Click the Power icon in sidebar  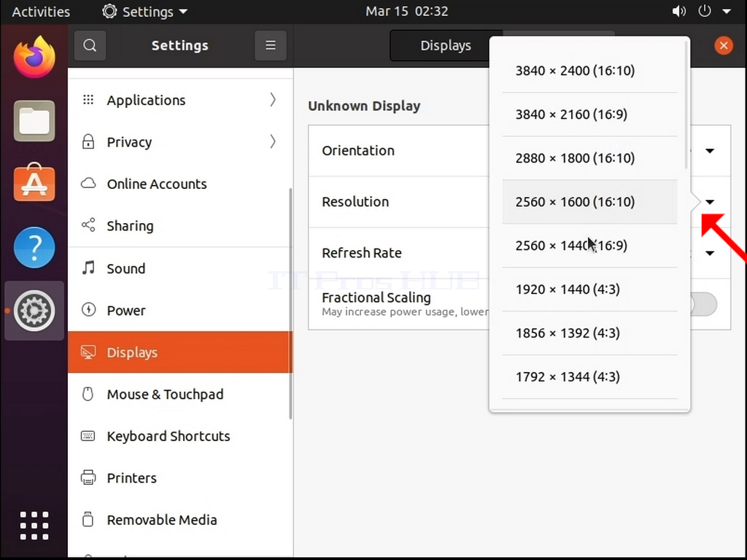[88, 309]
